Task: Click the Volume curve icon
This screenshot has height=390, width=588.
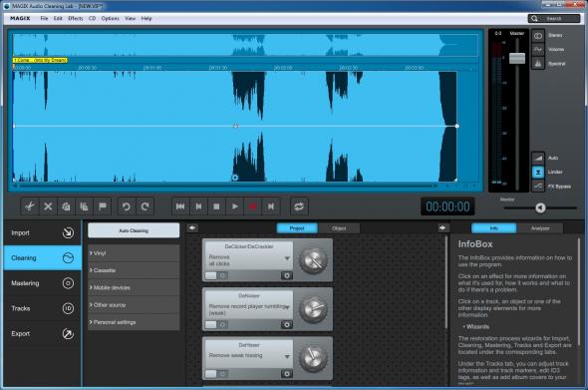Action: (538, 50)
